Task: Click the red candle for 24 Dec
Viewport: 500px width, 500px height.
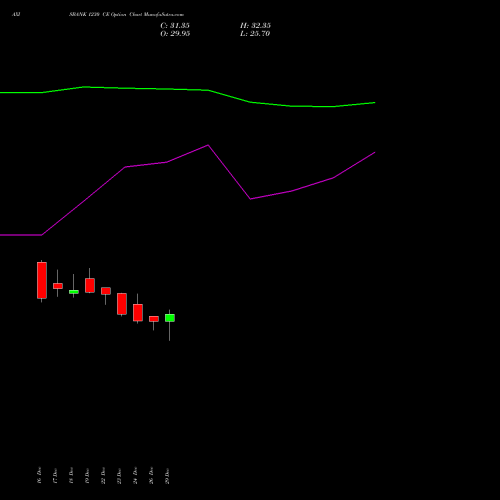Action: click(x=138, y=312)
